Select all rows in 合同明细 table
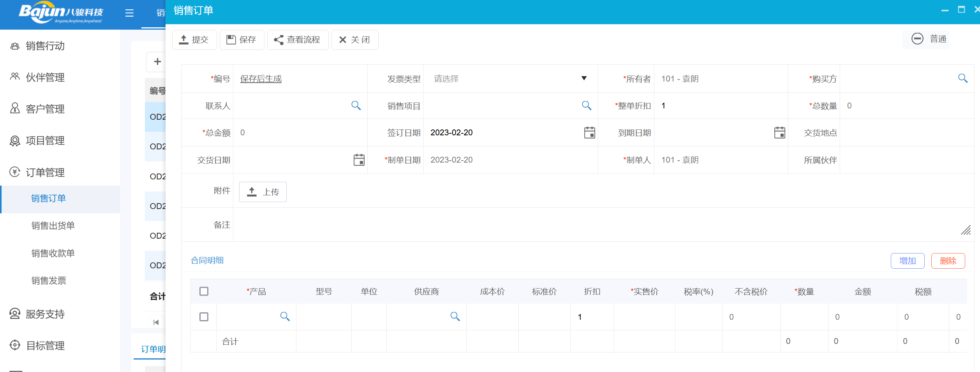 204,291
